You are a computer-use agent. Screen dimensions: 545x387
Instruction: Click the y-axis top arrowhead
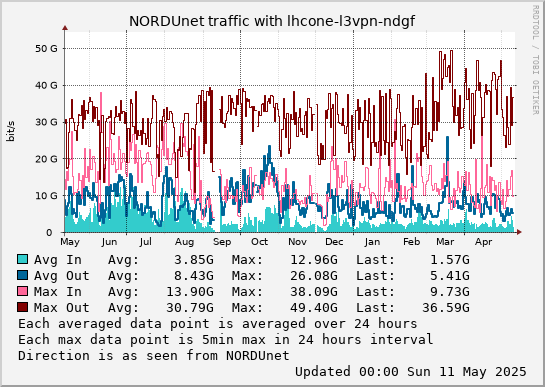pyautogui.click(x=65, y=28)
